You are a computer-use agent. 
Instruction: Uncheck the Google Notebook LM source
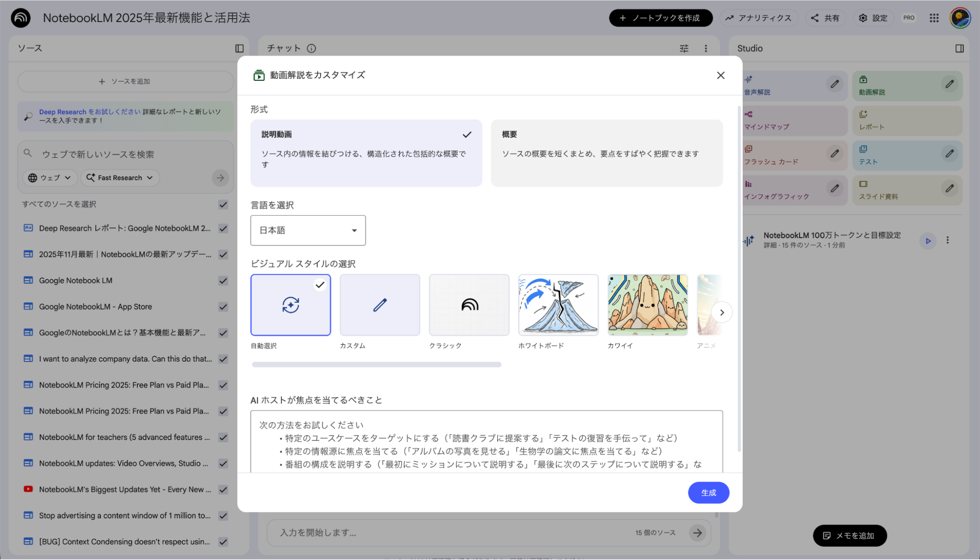[x=224, y=280]
